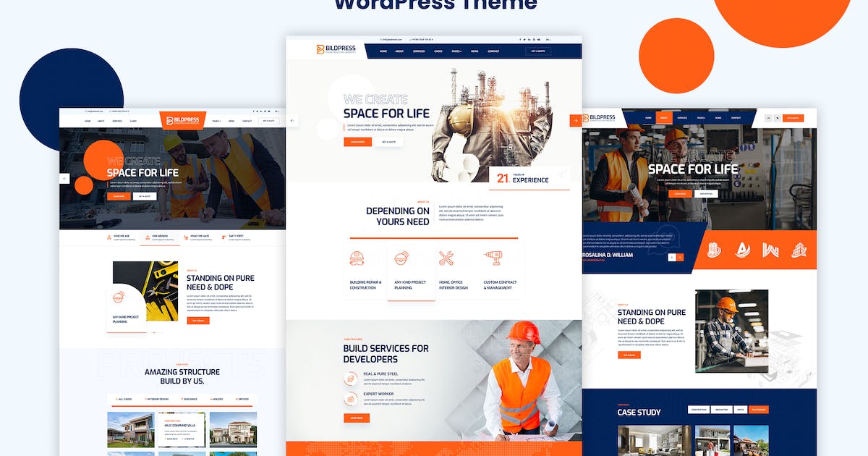Image resolution: width=868 pixels, height=456 pixels.
Task: Open Contact menu in center mockup
Action: [493, 51]
